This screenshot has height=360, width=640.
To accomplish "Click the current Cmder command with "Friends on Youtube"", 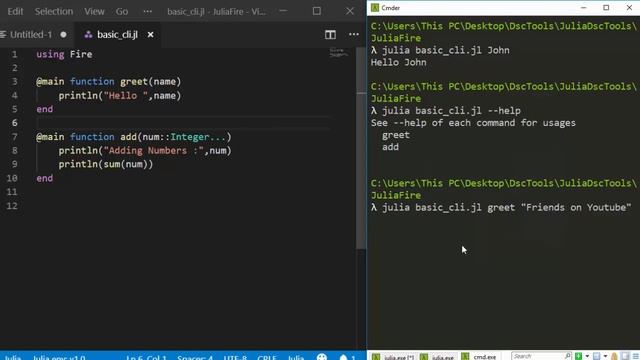I will [x=501, y=207].
